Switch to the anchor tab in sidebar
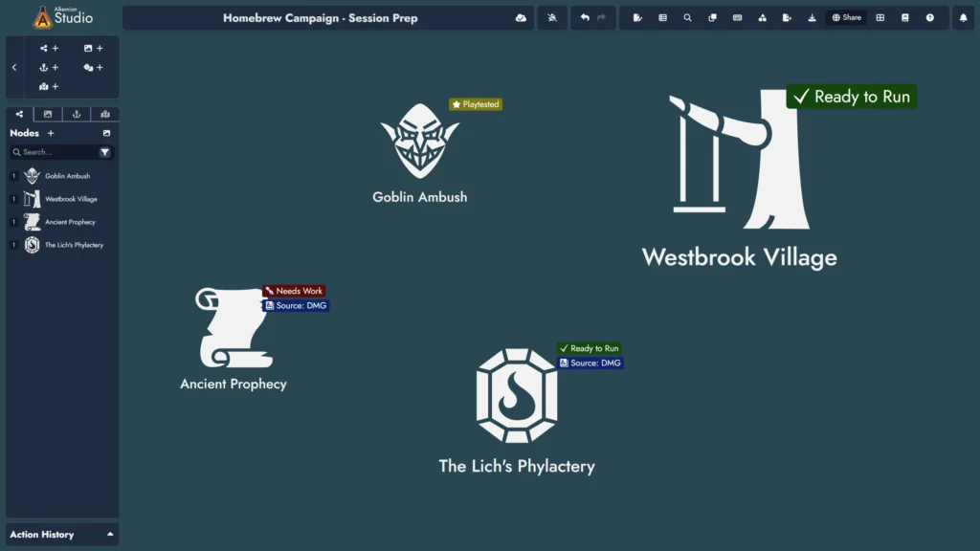 (77, 114)
